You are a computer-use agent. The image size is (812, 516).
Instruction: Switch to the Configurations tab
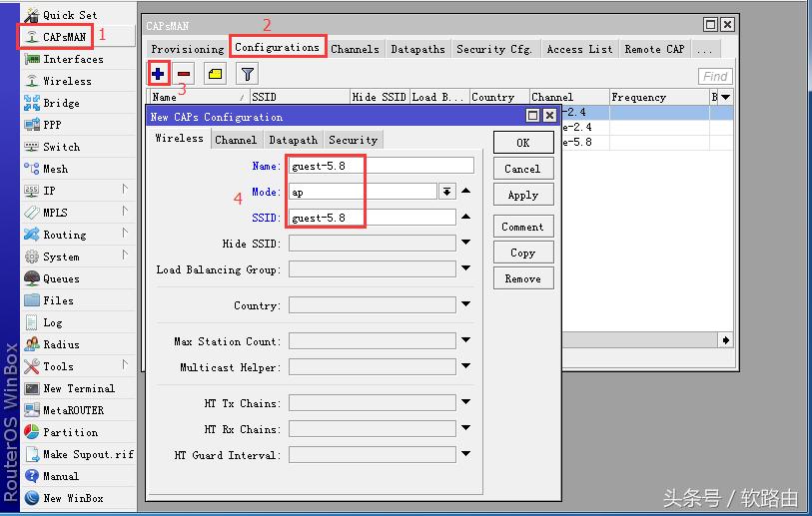pos(277,47)
